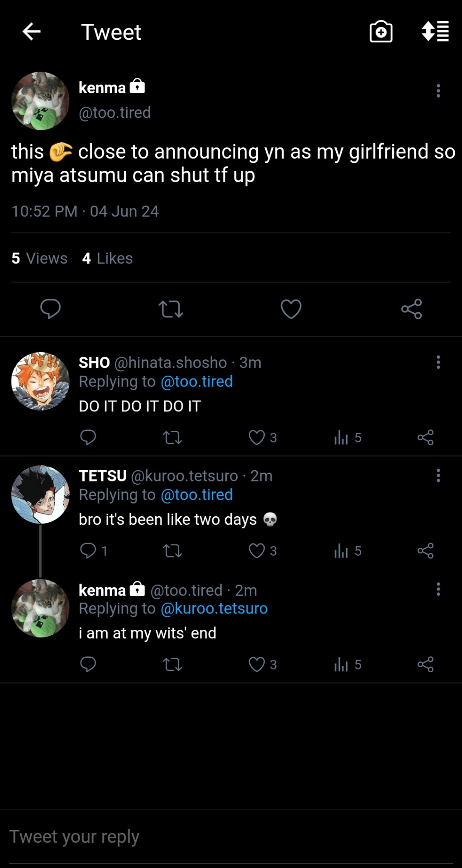Open more options on SHO's reply
Screen dimensions: 462x868
point(438,362)
